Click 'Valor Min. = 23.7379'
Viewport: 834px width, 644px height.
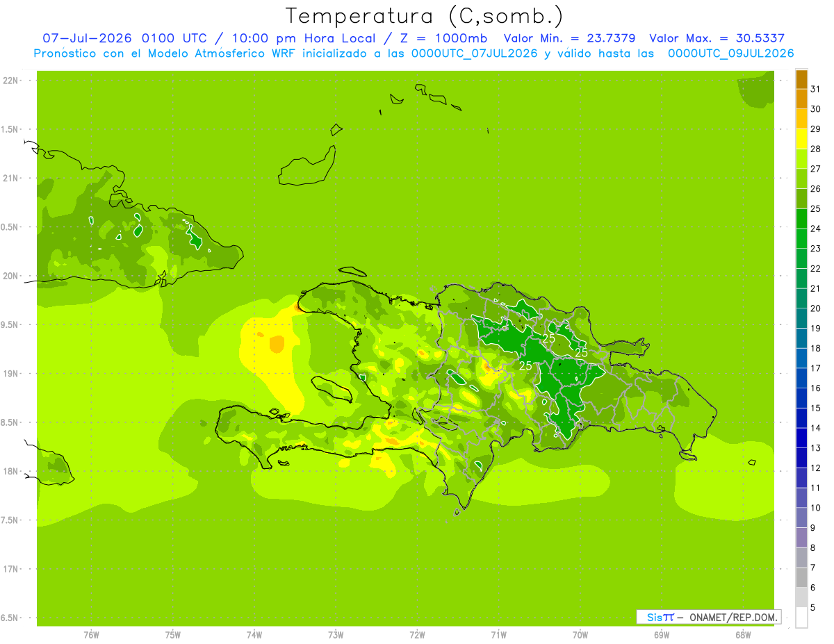click(569, 38)
